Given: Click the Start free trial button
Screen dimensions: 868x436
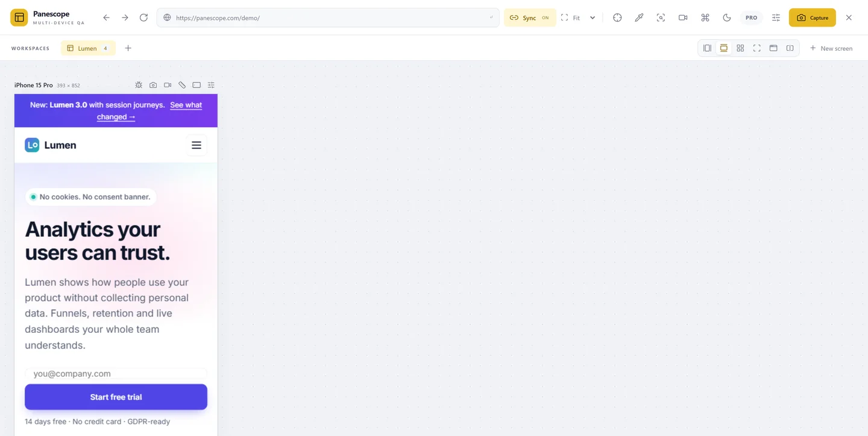Looking at the screenshot, I should (x=116, y=397).
